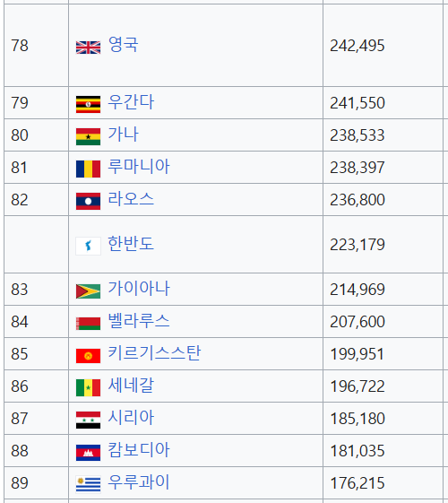Select the area value 238,533

(358, 135)
